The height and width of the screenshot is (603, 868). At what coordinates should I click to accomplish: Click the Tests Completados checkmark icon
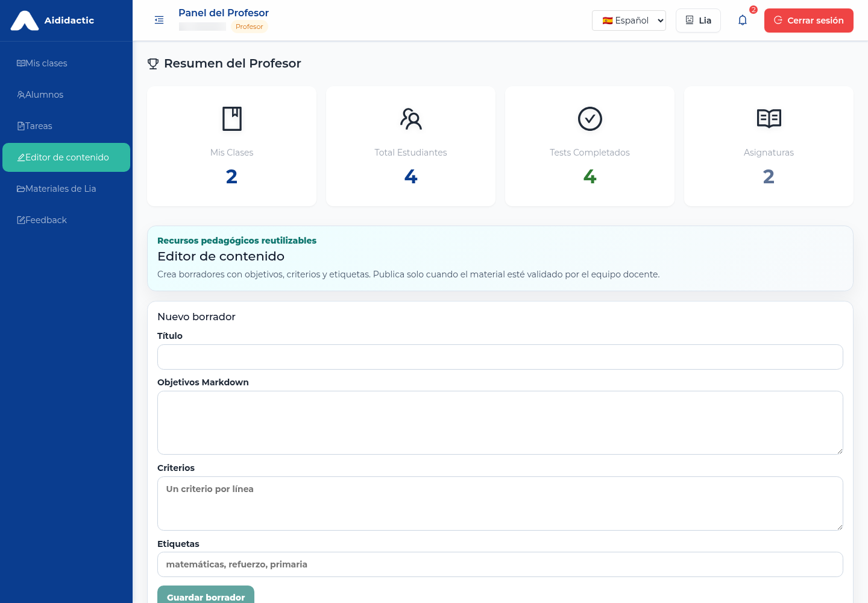[590, 119]
